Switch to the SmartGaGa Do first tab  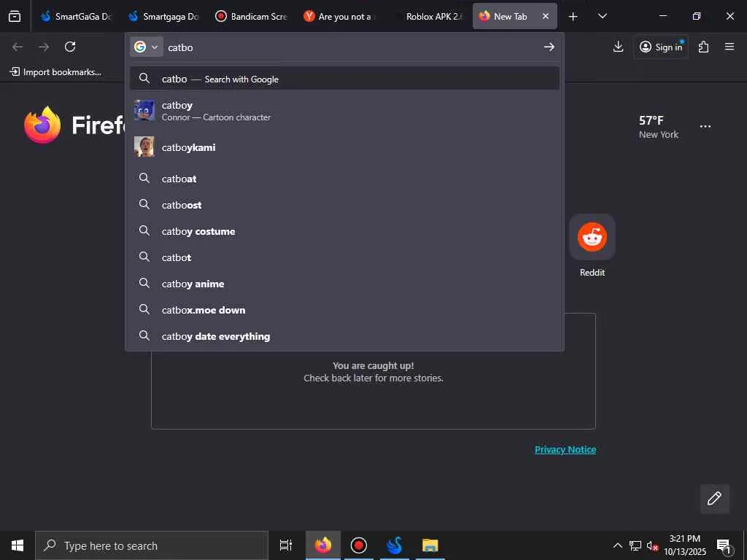click(75, 16)
